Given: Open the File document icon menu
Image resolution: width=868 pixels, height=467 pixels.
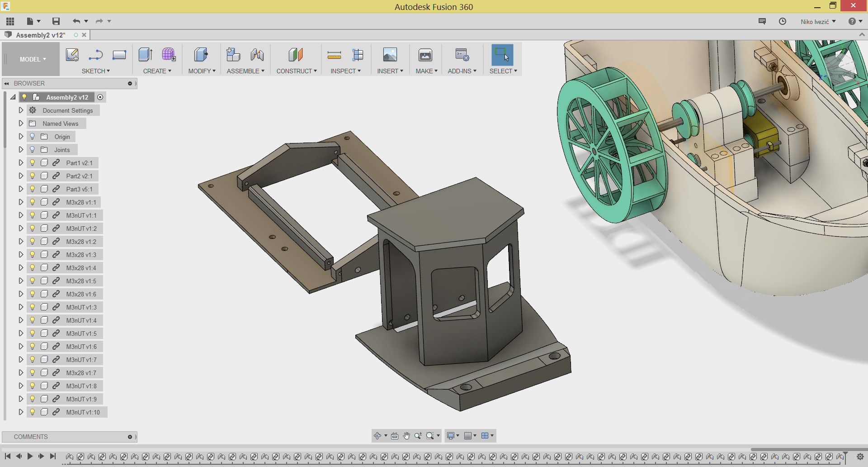Looking at the screenshot, I should [30, 21].
